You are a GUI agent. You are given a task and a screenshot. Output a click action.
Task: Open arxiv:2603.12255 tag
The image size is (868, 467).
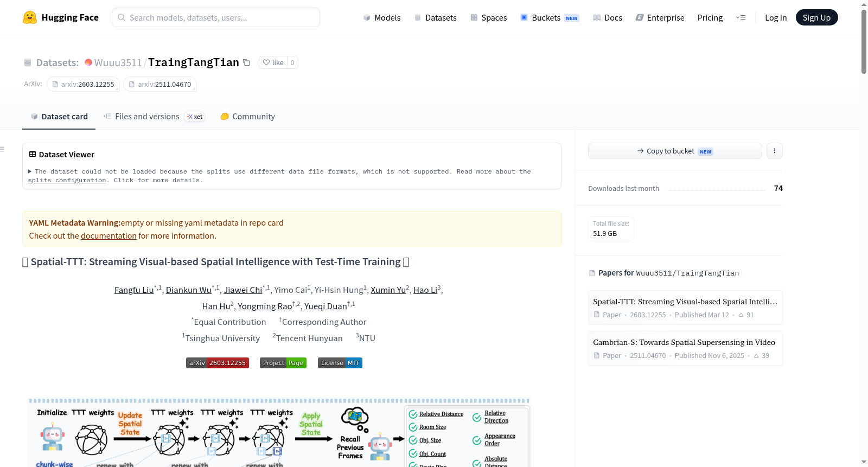(83, 84)
